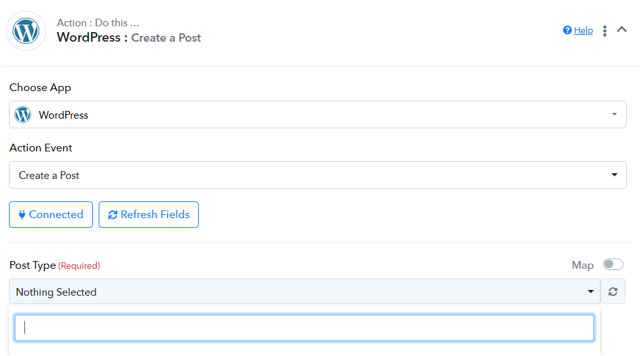The height and width of the screenshot is (356, 644).
Task: Open the Choose App dropdown arrow
Action: tap(615, 114)
